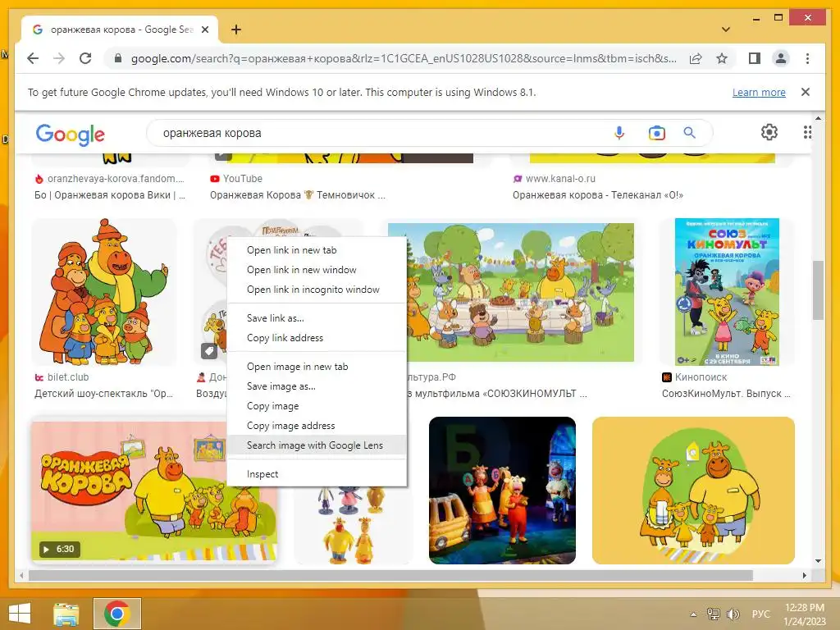Go back to the previous page

33,58
